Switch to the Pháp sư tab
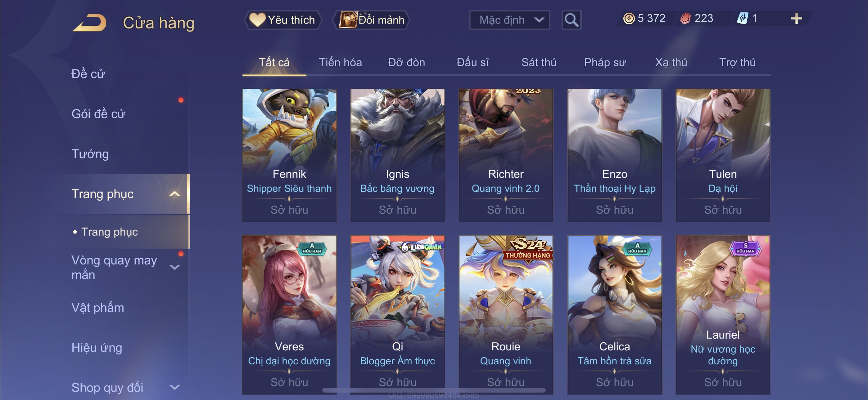868x400 pixels. pos(605,62)
